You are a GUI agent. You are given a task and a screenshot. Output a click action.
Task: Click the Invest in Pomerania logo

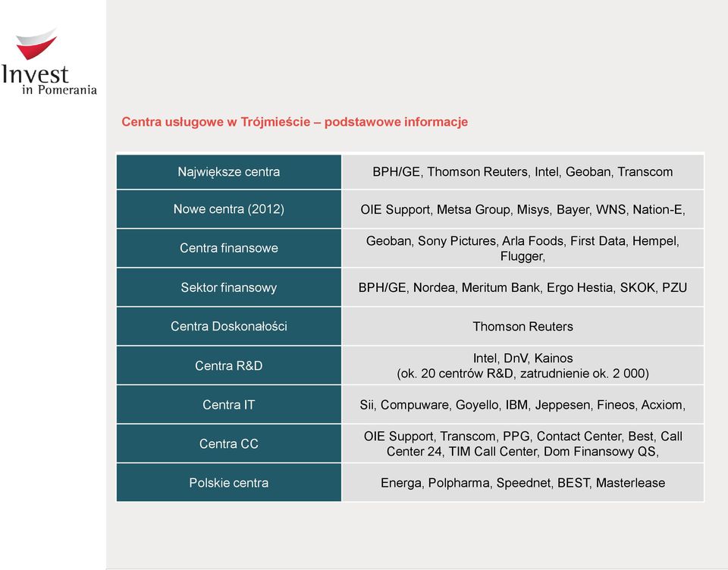coord(49,62)
